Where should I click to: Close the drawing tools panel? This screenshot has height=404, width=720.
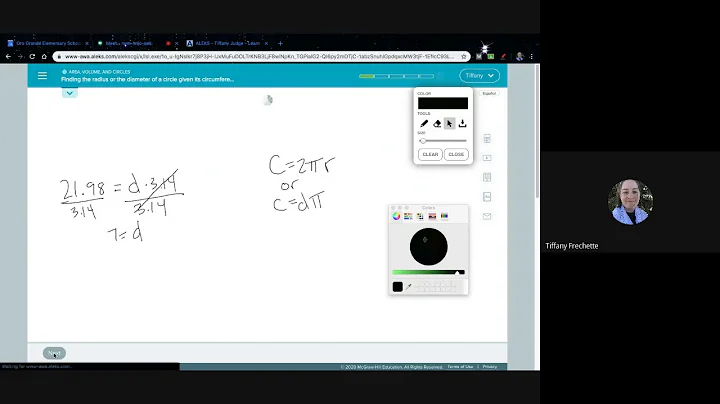tap(456, 154)
